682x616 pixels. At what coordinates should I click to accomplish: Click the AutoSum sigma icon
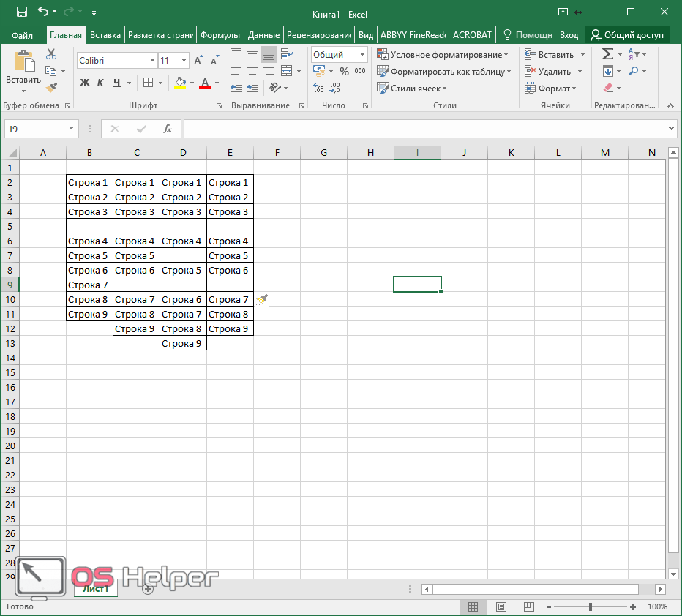click(607, 55)
